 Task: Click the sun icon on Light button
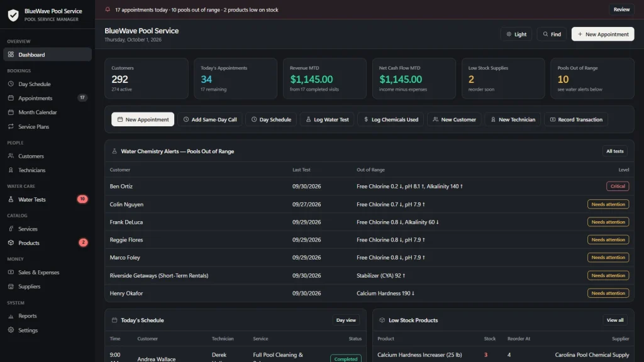tap(509, 34)
